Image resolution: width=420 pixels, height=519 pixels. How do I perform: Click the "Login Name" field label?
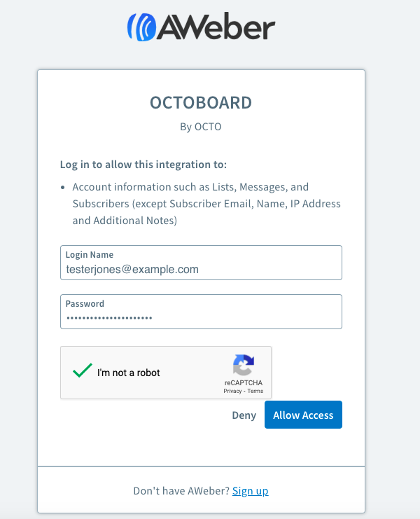[90, 255]
